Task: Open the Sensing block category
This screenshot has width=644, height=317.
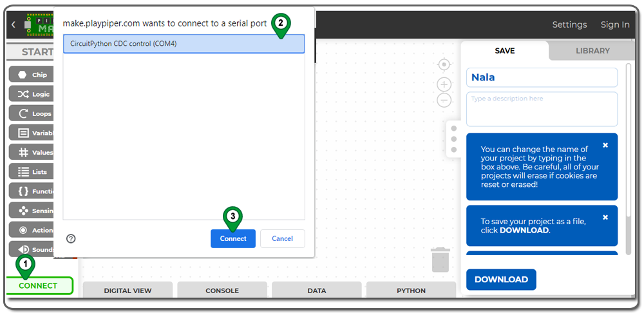Action: (x=31, y=211)
